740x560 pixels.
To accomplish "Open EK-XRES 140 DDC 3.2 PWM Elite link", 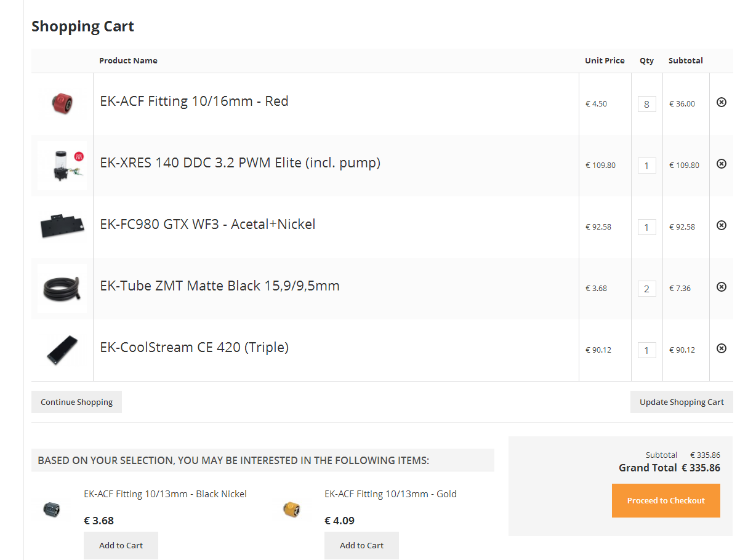I will 240,163.
